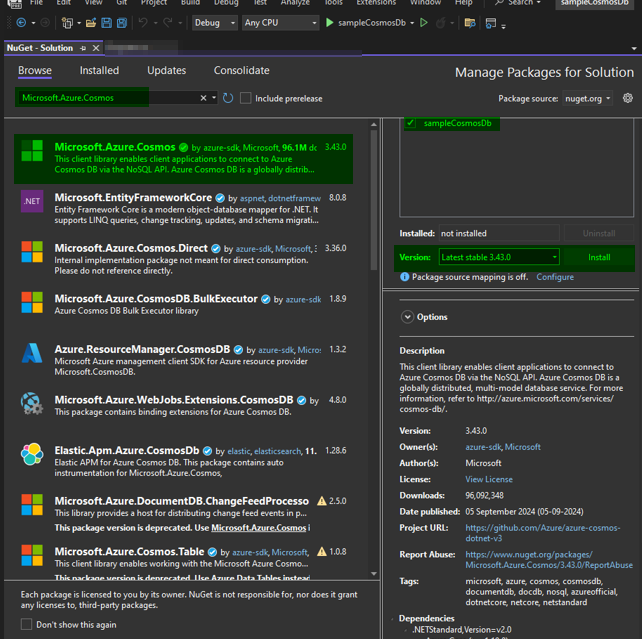Close the NuGet - Solution tab
Screen dimensions: 642x639
(96, 48)
